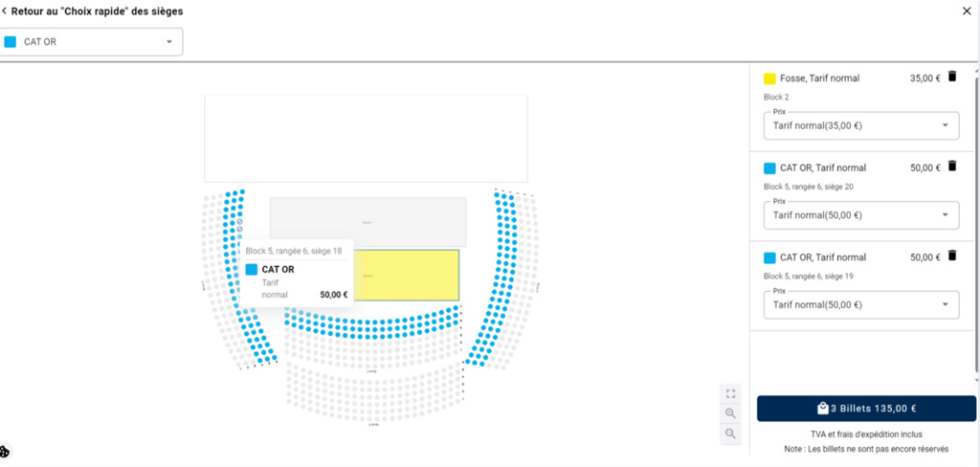980x467 pixels.
Task: Expand Prix dropdown for Fosse ticket
Action: 861,125
